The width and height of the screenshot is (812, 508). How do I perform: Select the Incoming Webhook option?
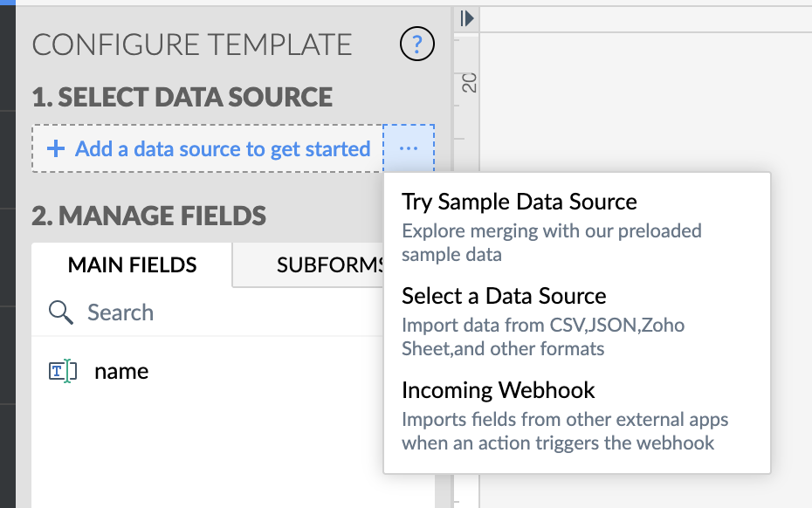499,389
